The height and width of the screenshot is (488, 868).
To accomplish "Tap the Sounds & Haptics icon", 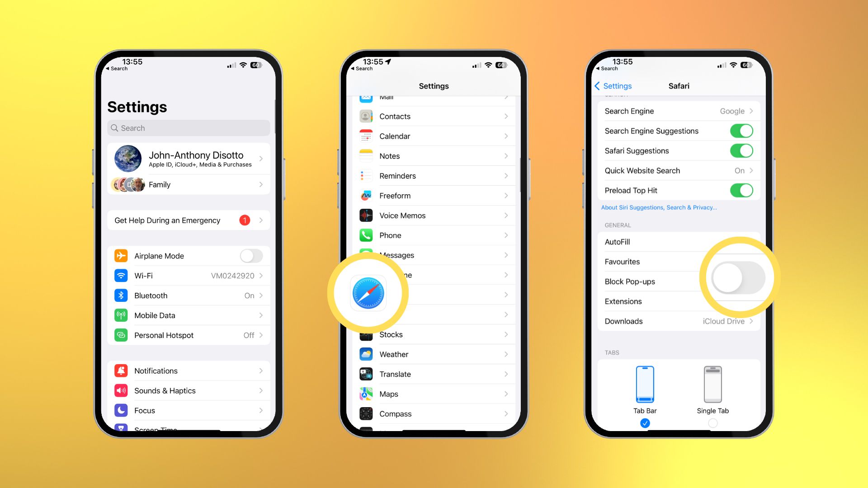I will [x=121, y=391].
